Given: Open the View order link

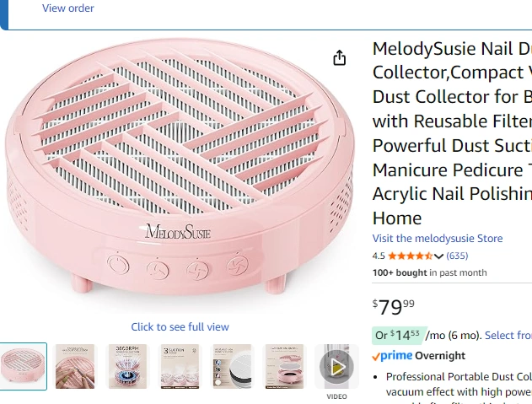Looking at the screenshot, I should (68, 8).
